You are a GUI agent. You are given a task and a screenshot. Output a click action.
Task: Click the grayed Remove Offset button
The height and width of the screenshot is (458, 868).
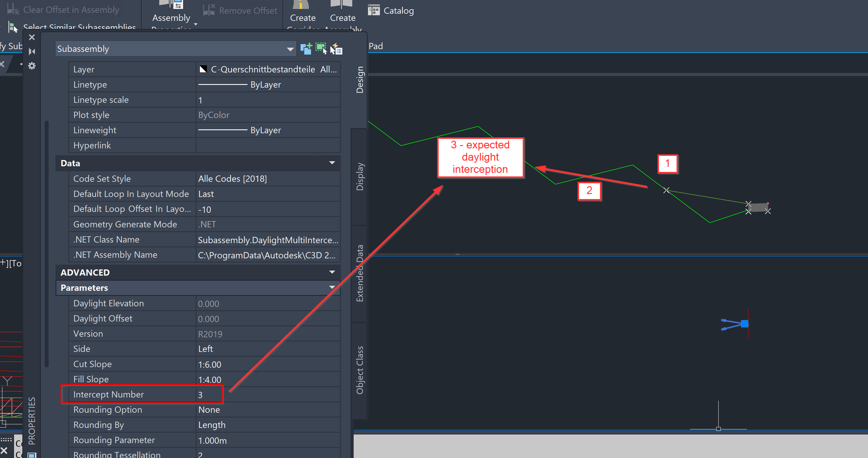(240, 10)
